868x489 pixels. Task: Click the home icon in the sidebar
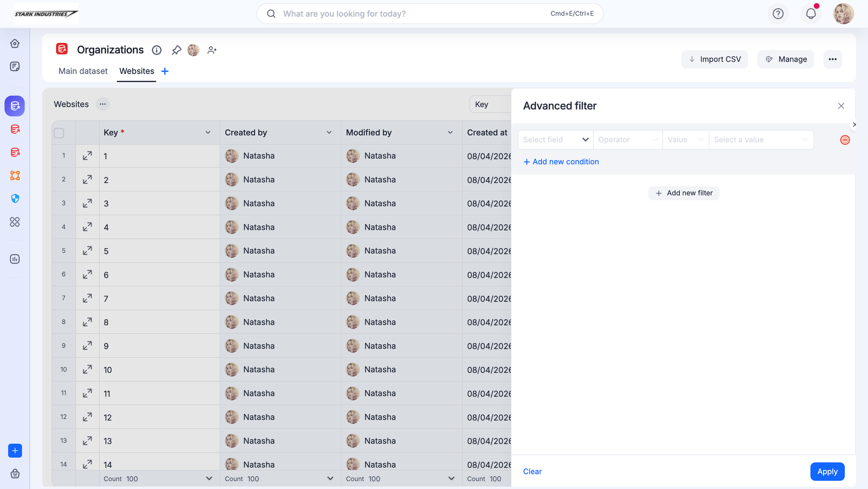click(x=15, y=43)
